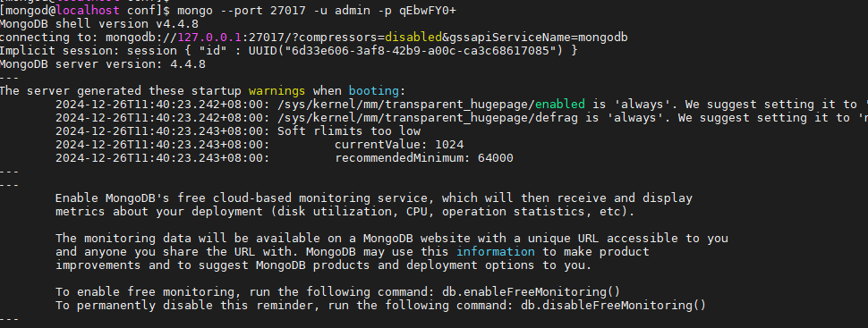Click the 'currentValue: 1024' text
This screenshot has height=328, width=868.
[x=399, y=145]
